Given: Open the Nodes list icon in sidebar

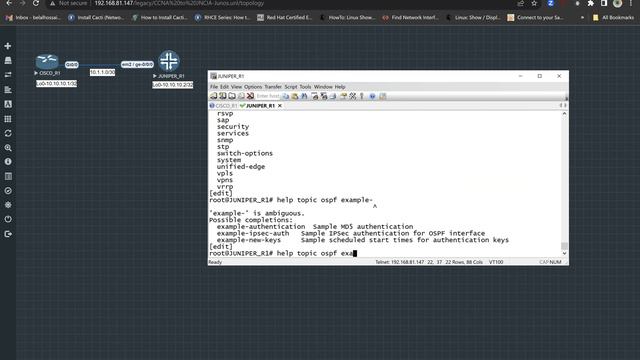Looking at the screenshot, I should [8, 60].
